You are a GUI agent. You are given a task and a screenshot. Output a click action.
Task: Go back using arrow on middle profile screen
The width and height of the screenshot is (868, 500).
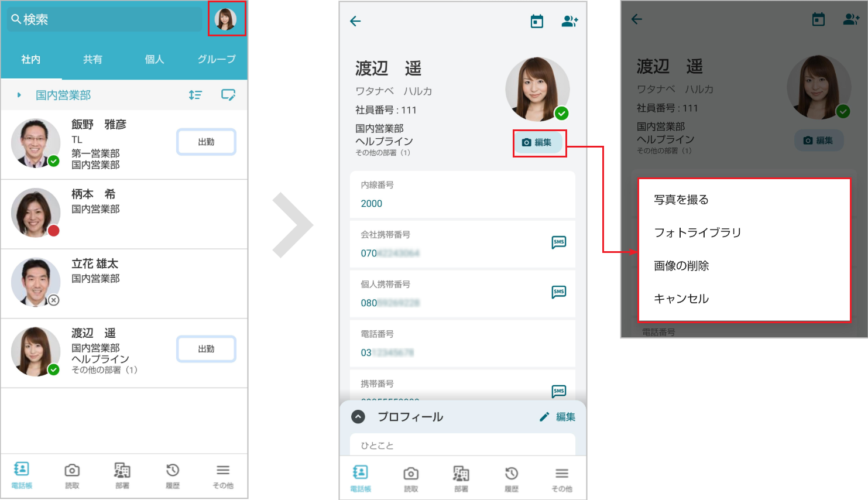pos(355,21)
